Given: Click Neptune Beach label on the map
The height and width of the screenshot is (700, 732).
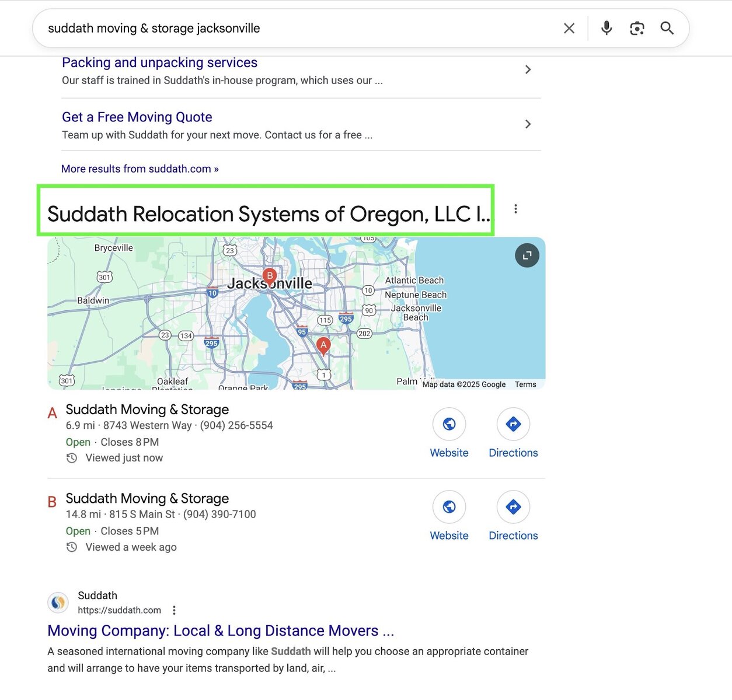Looking at the screenshot, I should tap(416, 295).
